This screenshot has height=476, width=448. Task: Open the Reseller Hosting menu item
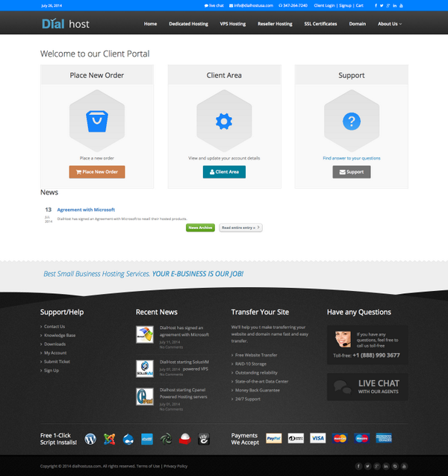pyautogui.click(x=276, y=24)
